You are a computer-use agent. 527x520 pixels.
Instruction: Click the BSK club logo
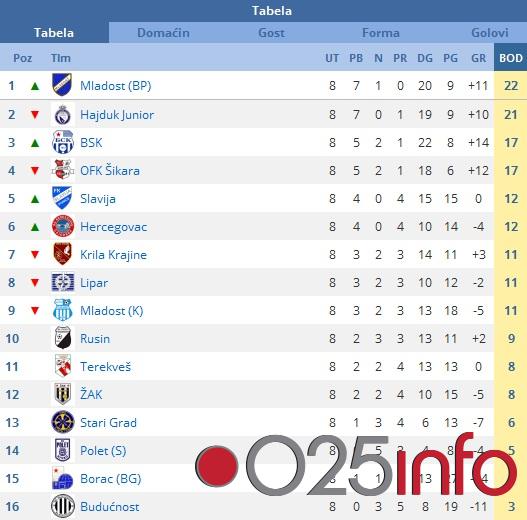pos(63,143)
